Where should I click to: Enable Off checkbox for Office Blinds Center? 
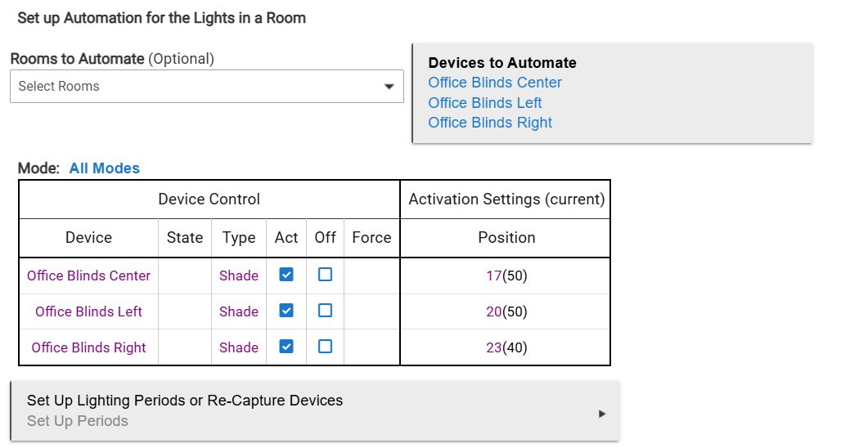pyautogui.click(x=325, y=275)
